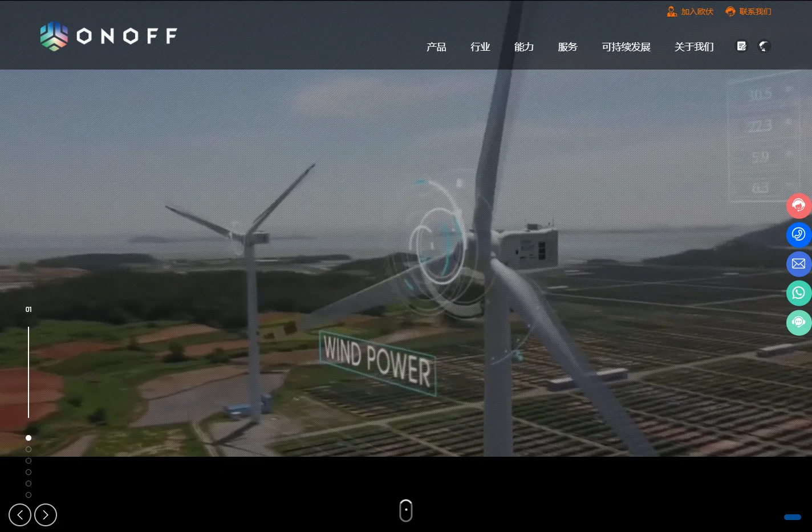Select the third slide pagination dot
Image resolution: width=812 pixels, height=532 pixels.
(29, 461)
